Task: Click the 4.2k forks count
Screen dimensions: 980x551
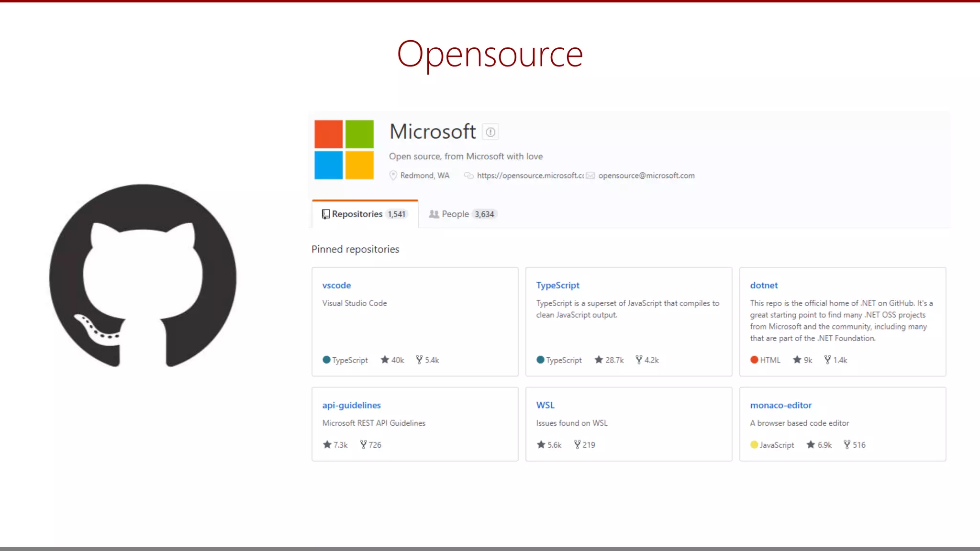Action: (x=651, y=360)
